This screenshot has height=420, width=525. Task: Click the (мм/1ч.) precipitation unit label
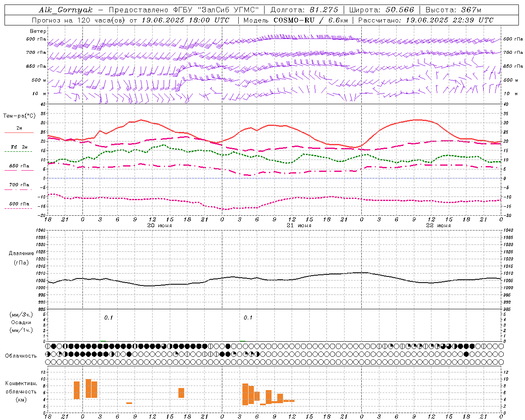pos(21,330)
